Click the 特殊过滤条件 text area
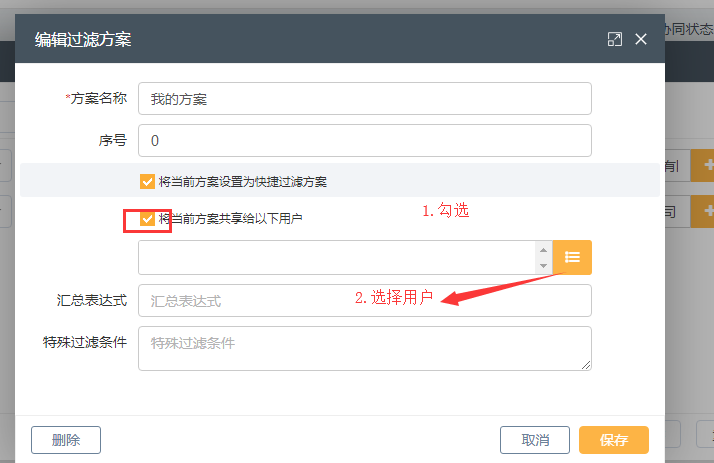Image resolution: width=714 pixels, height=463 pixels. point(365,348)
